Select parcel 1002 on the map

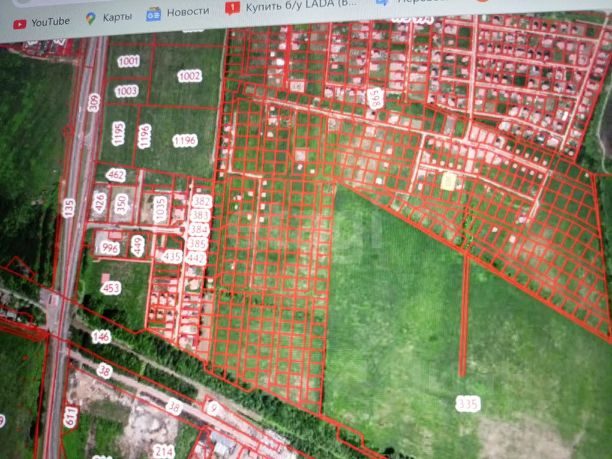pos(189,76)
